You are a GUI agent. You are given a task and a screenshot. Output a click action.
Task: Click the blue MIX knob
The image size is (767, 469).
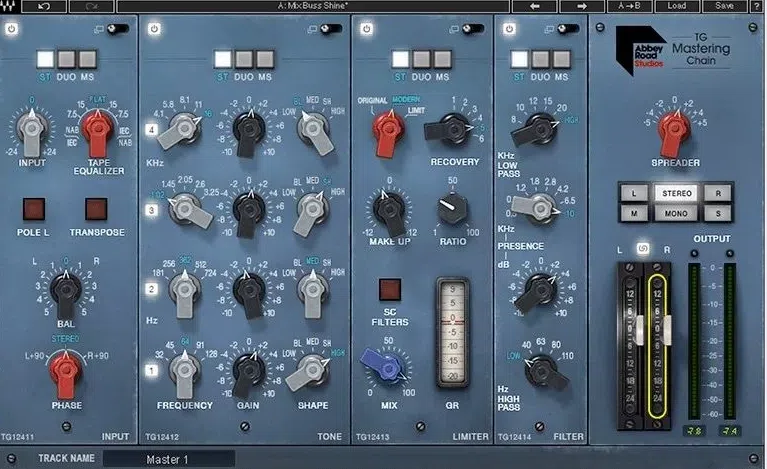tap(388, 368)
